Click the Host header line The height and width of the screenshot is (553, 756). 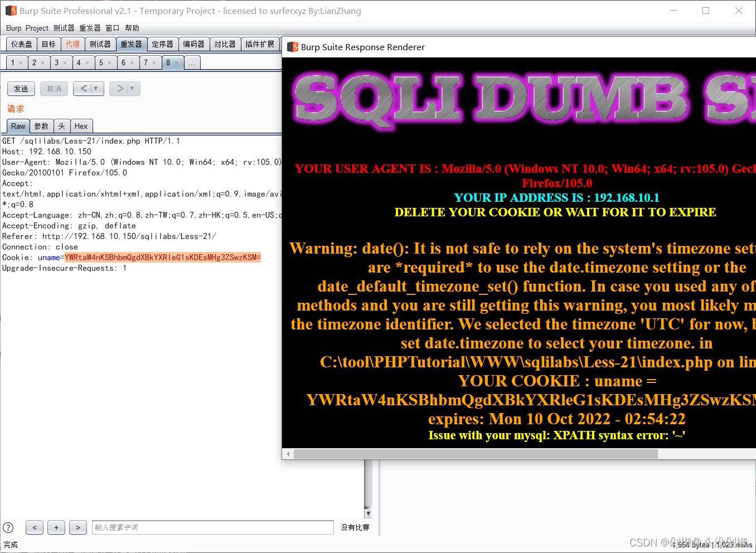point(47,152)
